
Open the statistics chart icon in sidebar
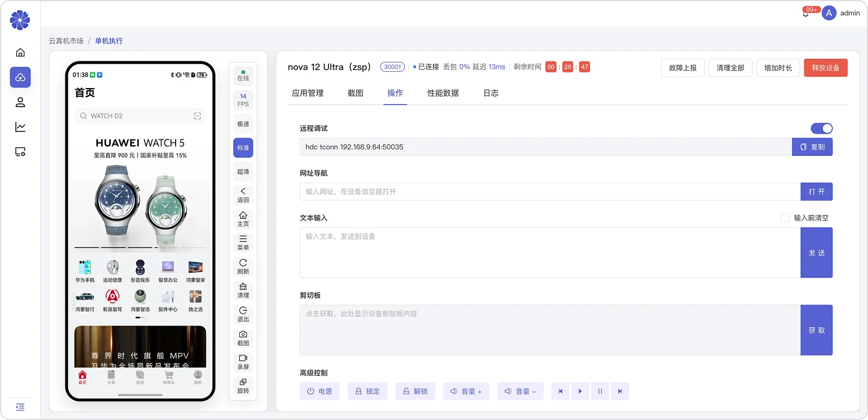tap(20, 127)
